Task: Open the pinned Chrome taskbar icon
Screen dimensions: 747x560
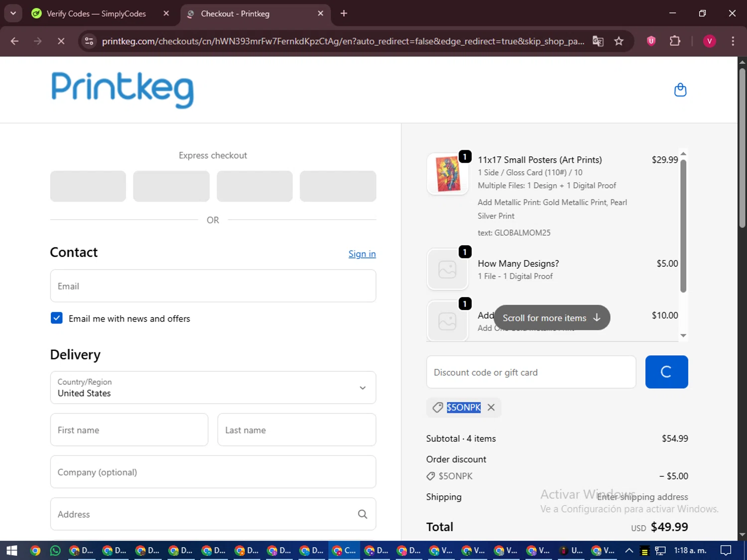Action: [35, 550]
